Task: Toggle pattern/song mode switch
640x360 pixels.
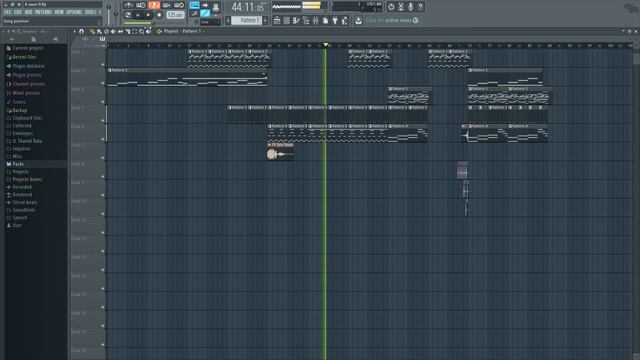Action: (x=127, y=15)
